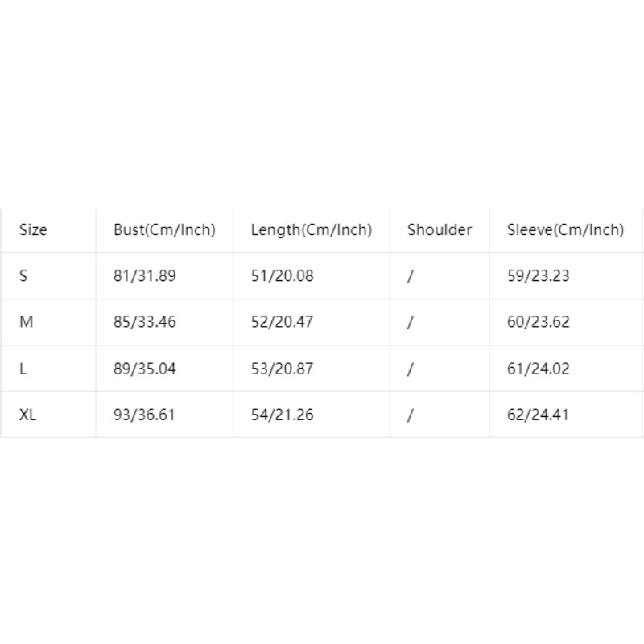Select the Size column header

(33, 229)
